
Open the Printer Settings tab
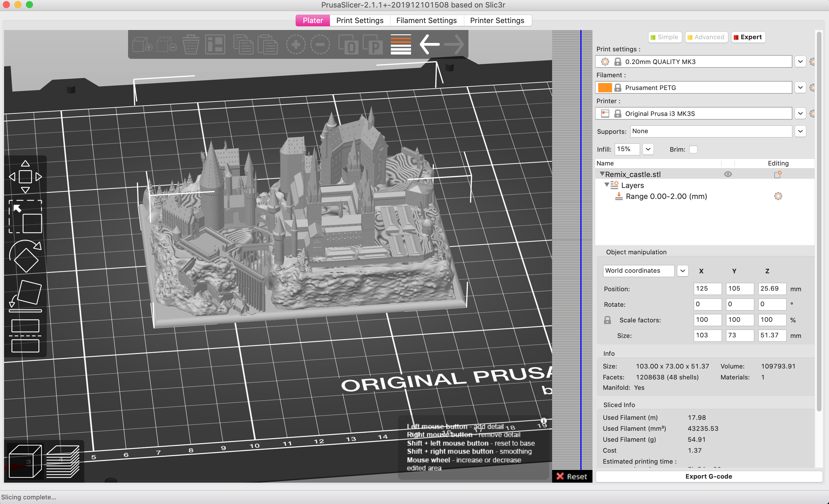(497, 20)
